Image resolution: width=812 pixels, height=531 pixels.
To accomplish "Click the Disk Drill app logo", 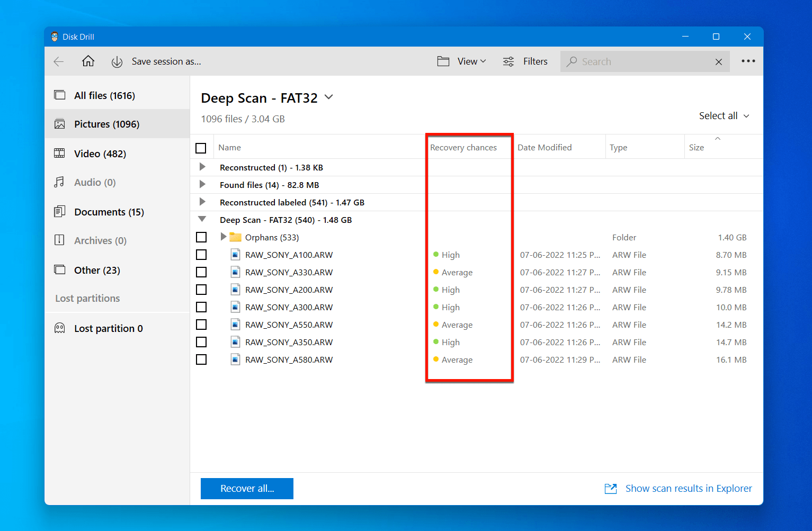I will point(55,37).
